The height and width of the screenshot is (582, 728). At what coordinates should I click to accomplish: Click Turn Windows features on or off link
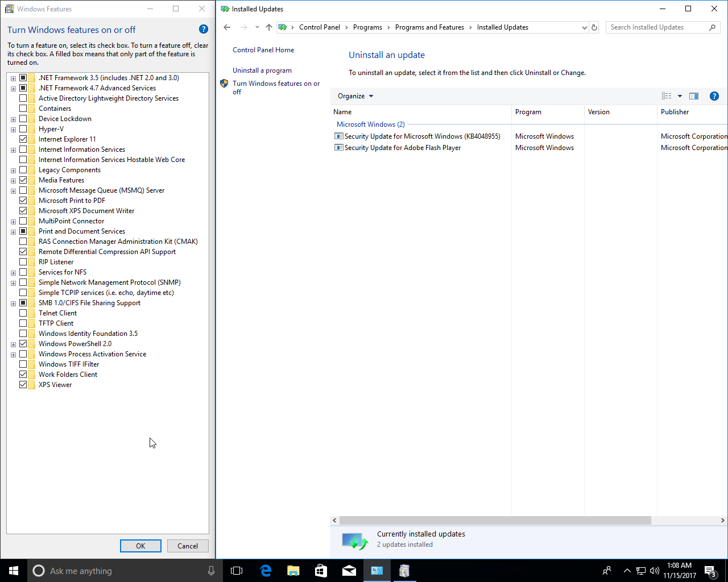276,88
